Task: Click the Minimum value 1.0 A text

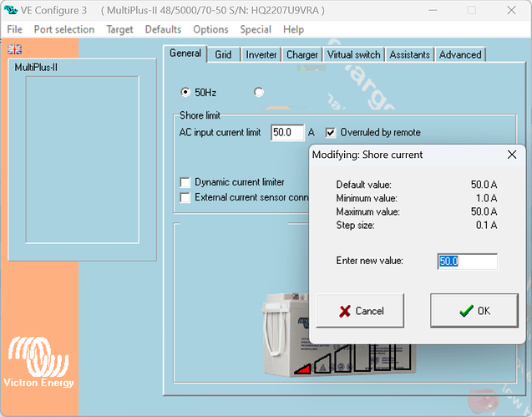Action: point(487,198)
